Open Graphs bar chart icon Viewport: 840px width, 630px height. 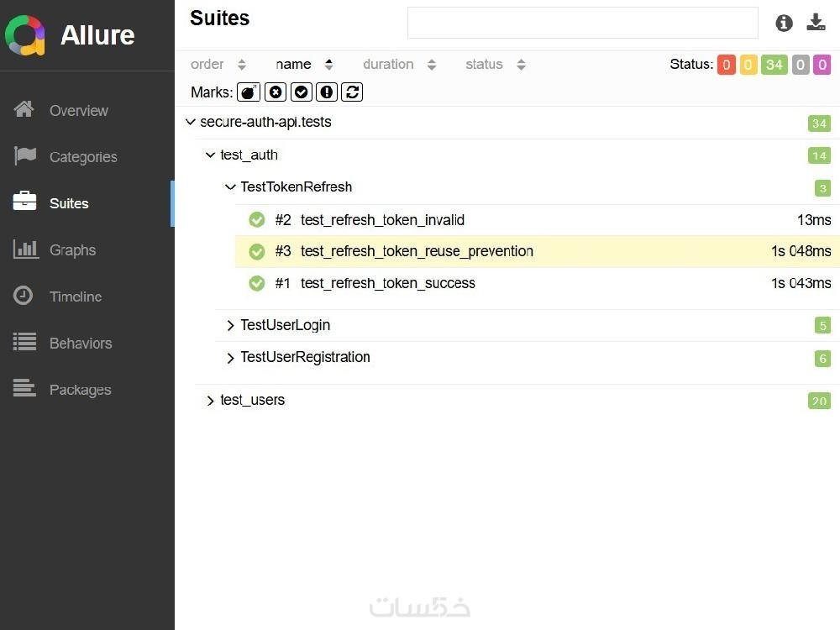(x=25, y=249)
